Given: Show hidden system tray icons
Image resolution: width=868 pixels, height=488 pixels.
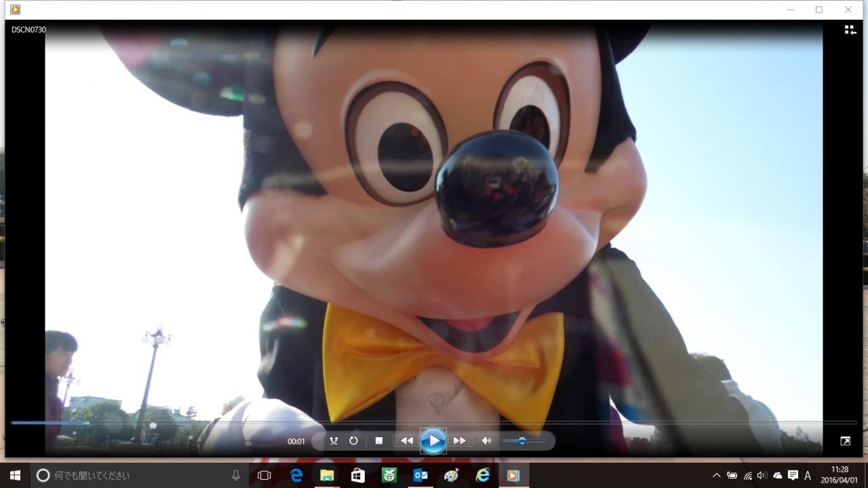Looking at the screenshot, I should pyautogui.click(x=717, y=476).
